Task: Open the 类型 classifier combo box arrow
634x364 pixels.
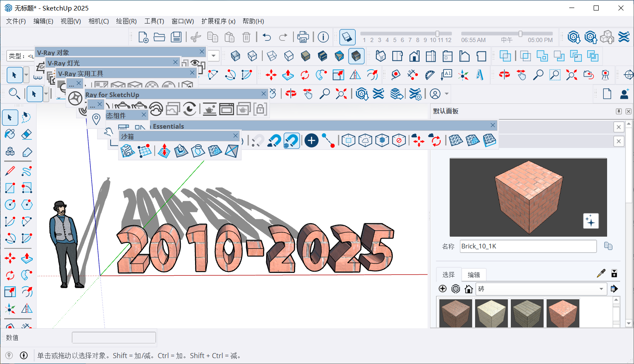Action: pyautogui.click(x=214, y=55)
